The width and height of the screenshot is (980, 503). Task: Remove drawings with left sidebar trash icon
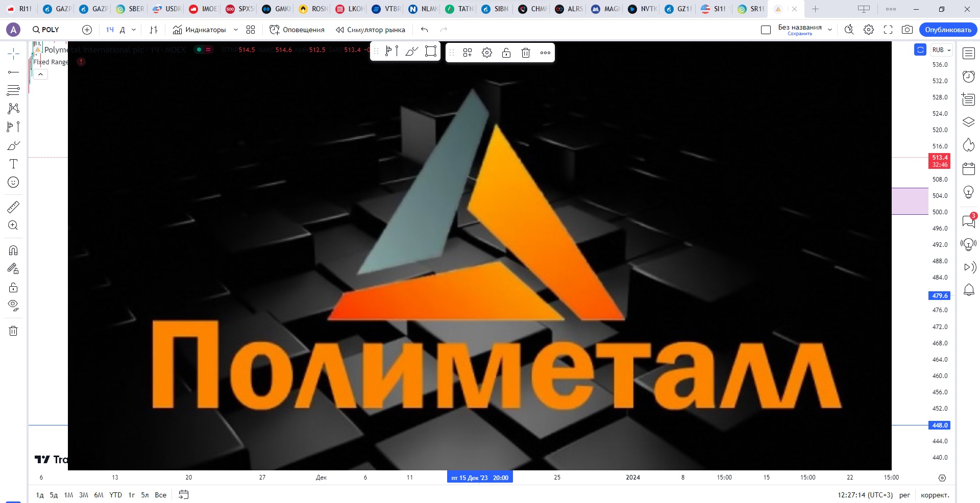(13, 331)
